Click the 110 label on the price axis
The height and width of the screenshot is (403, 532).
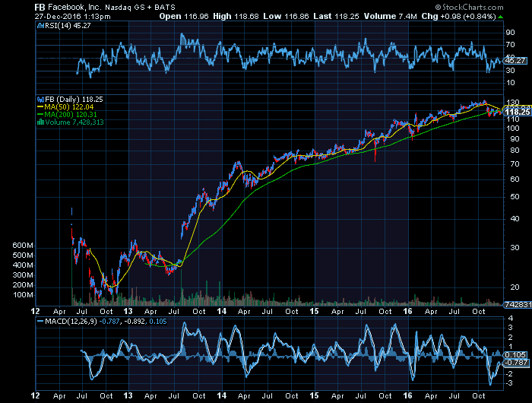(x=512, y=119)
